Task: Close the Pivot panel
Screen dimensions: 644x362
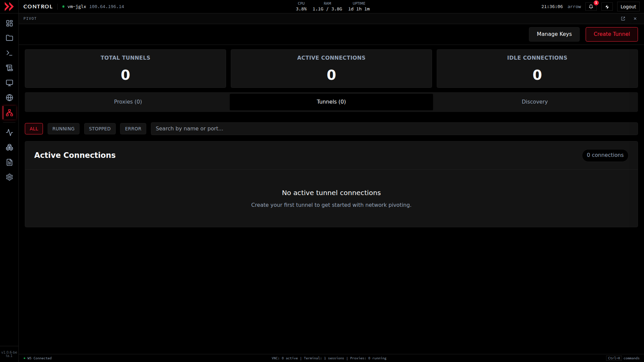Action: point(635,19)
